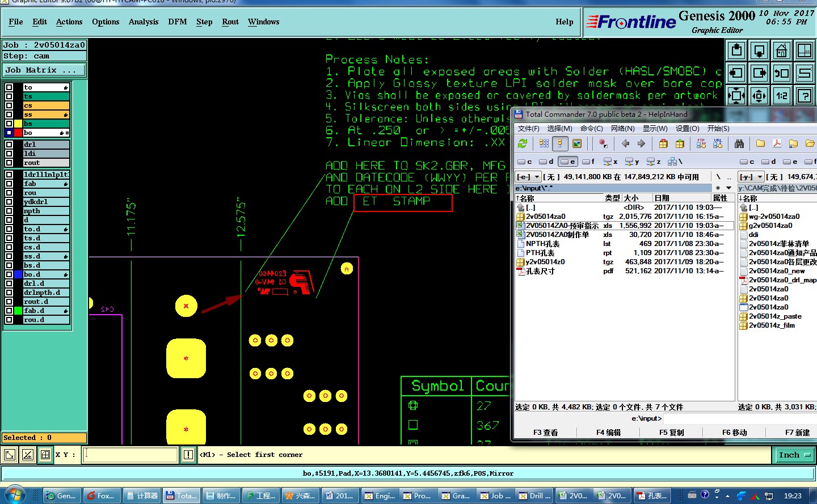Click the pan down view icon

click(759, 51)
